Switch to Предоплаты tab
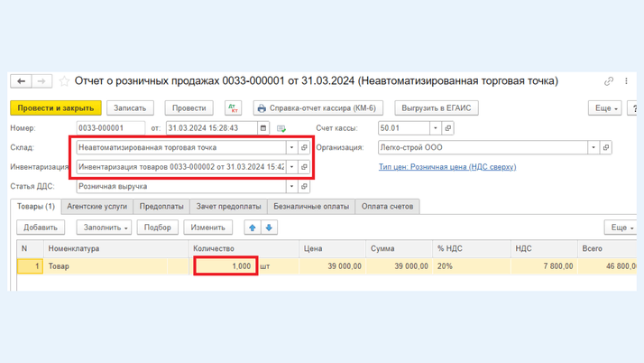The width and height of the screenshot is (644, 363). point(161,207)
